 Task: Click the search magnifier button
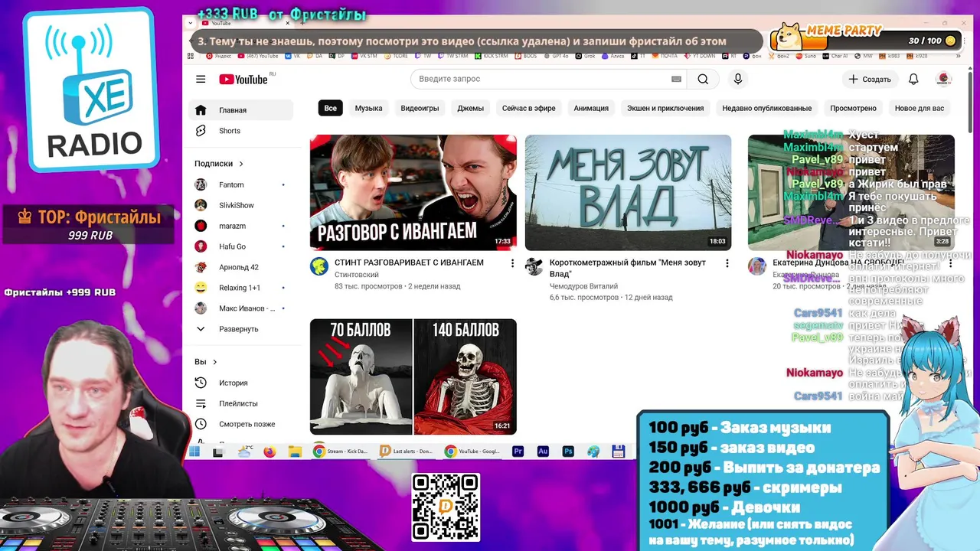(x=703, y=79)
